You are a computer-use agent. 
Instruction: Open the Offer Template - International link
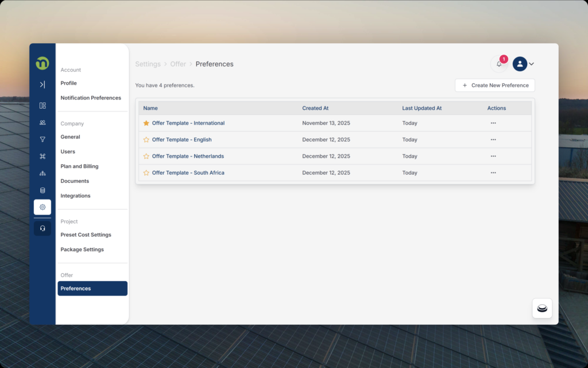point(188,123)
